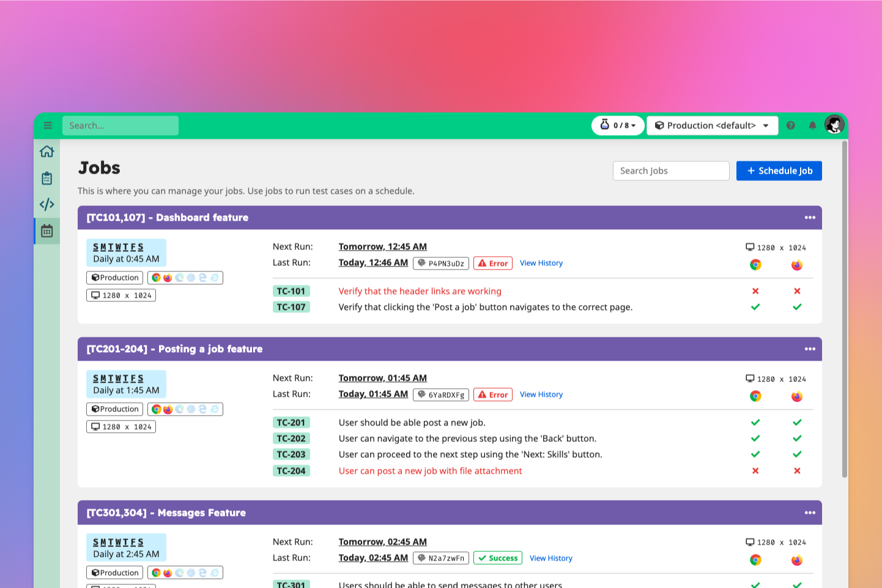This screenshot has width=882, height=588.
Task: Click the vertical page scrollbar
Action: (845, 309)
